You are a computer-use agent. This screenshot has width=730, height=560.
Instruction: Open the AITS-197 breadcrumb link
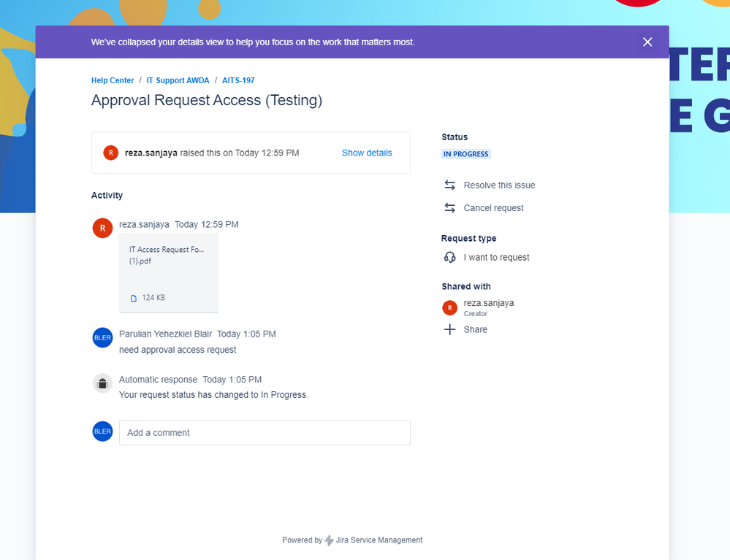pos(238,80)
